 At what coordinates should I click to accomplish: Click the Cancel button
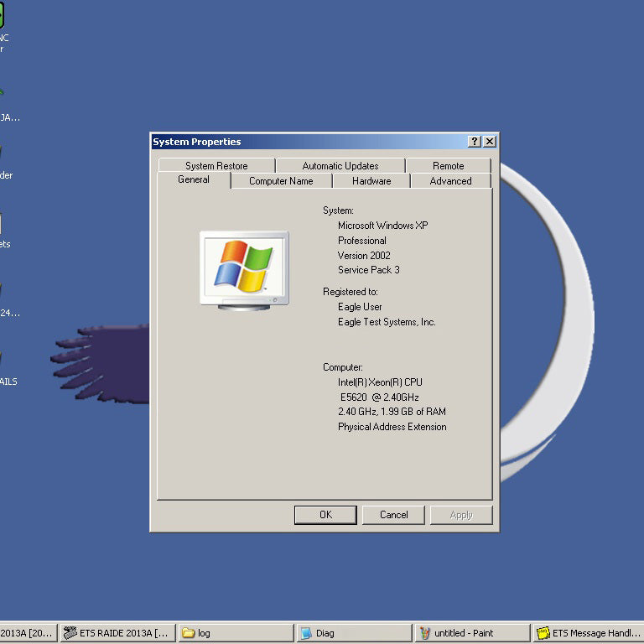(394, 515)
